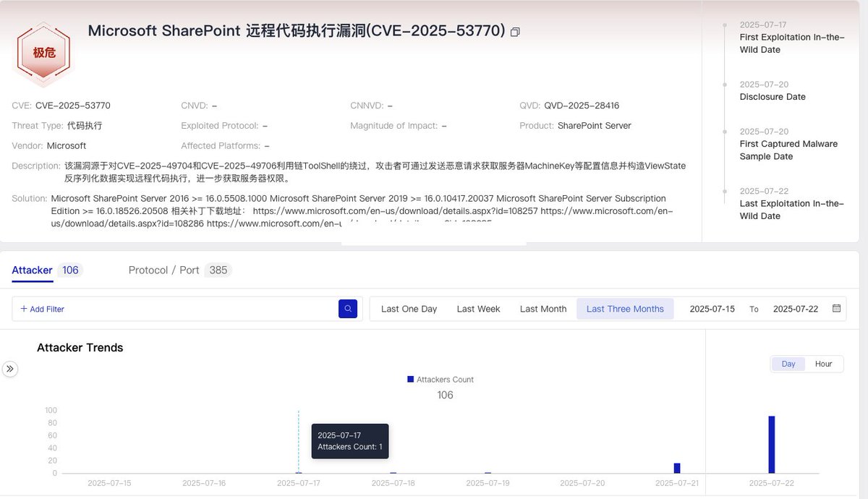This screenshot has height=499, width=868.
Task: Click the 2025-07-19 axis label
Action: coord(488,482)
